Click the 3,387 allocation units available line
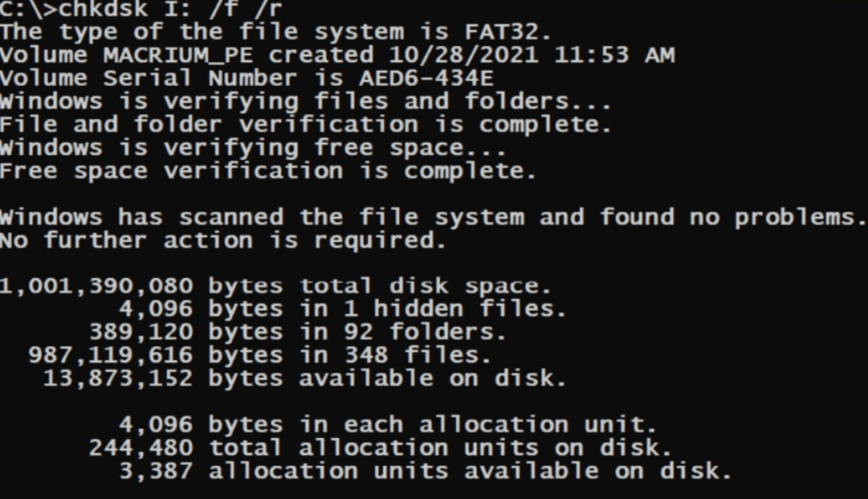The image size is (868, 499). tap(426, 471)
